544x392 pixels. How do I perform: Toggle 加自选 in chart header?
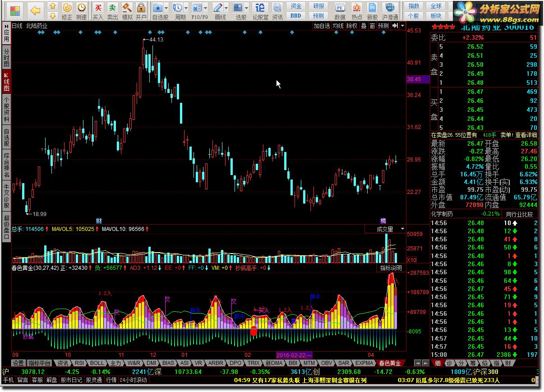(x=322, y=26)
